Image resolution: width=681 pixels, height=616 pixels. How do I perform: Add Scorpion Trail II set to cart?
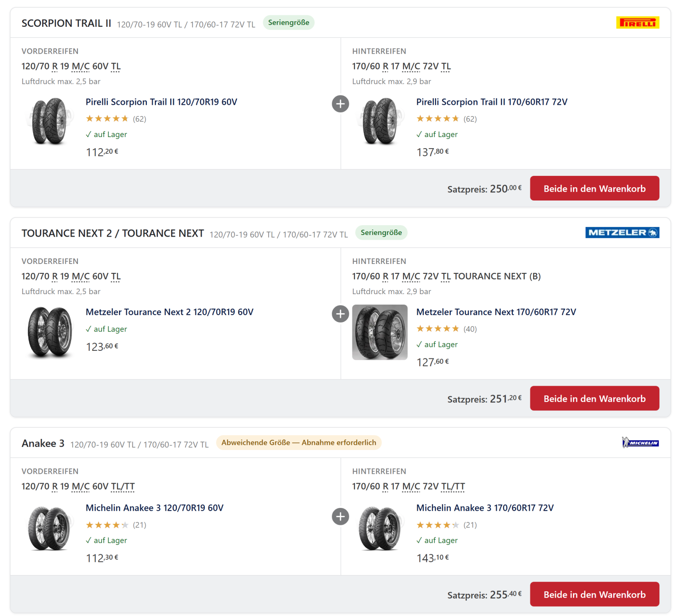click(594, 188)
